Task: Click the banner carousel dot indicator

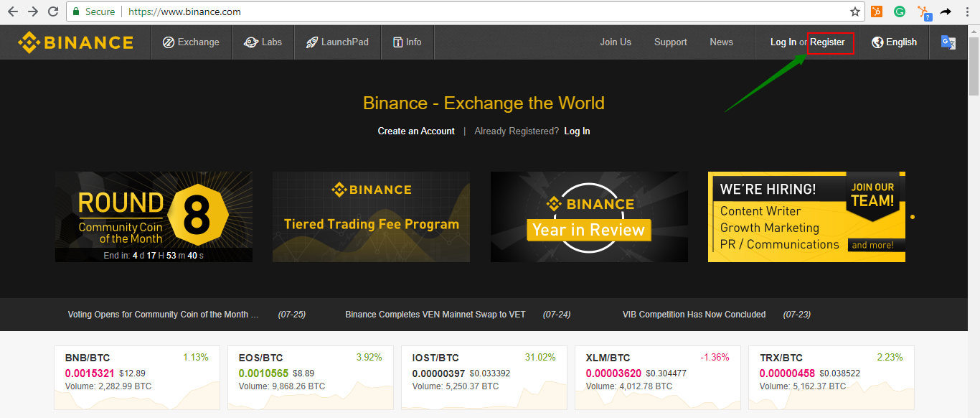Action: [913, 216]
